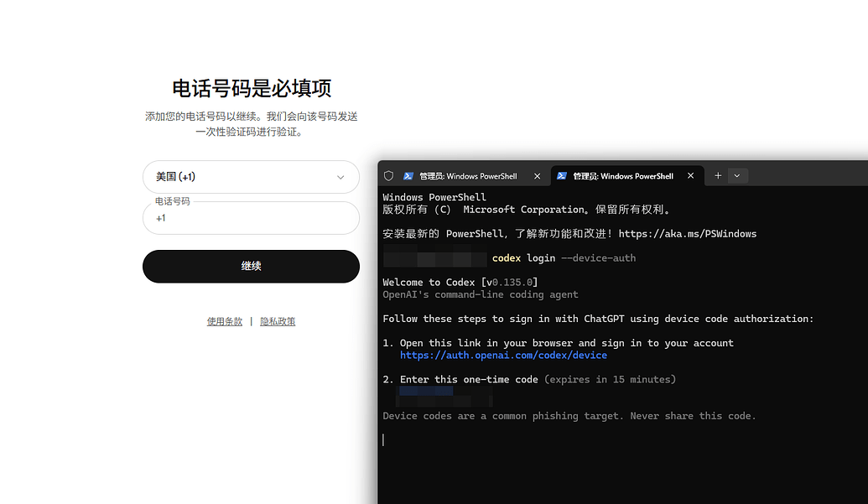
Task: Close the second PowerShell tab
Action: pyautogui.click(x=690, y=175)
